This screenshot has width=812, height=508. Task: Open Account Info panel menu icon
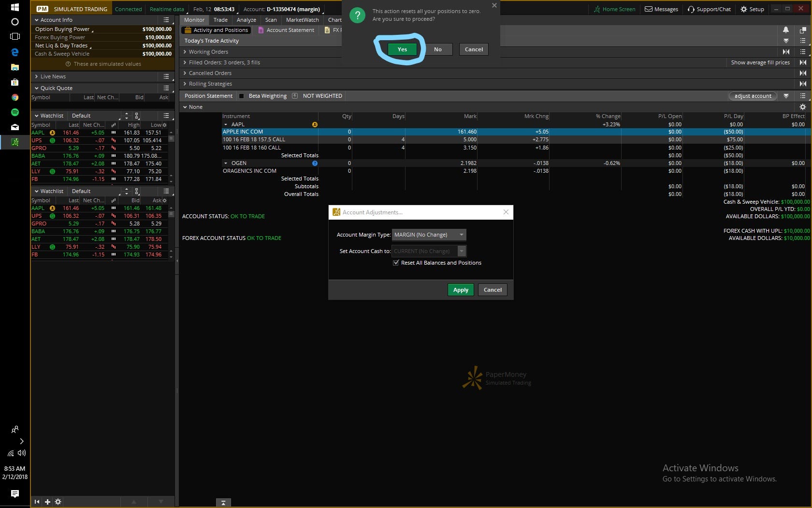166,20
